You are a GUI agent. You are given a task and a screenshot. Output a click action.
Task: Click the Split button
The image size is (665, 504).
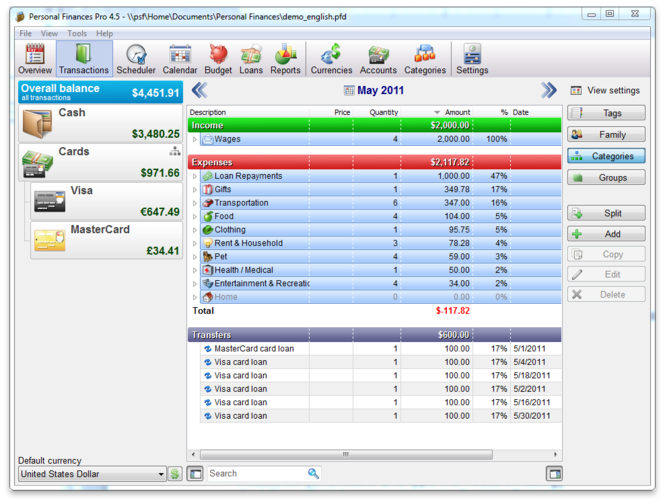(606, 213)
